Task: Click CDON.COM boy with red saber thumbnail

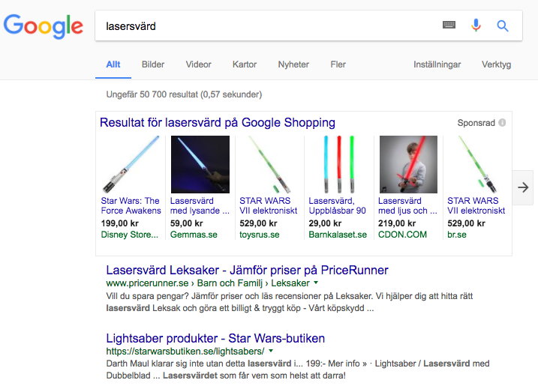Action: [408, 164]
